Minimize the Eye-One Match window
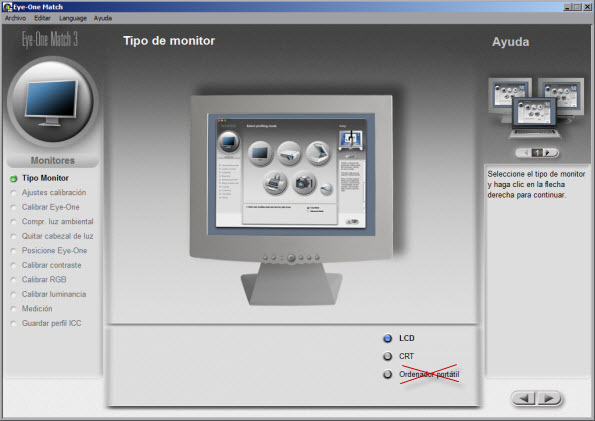The image size is (595, 421). tap(568, 6)
